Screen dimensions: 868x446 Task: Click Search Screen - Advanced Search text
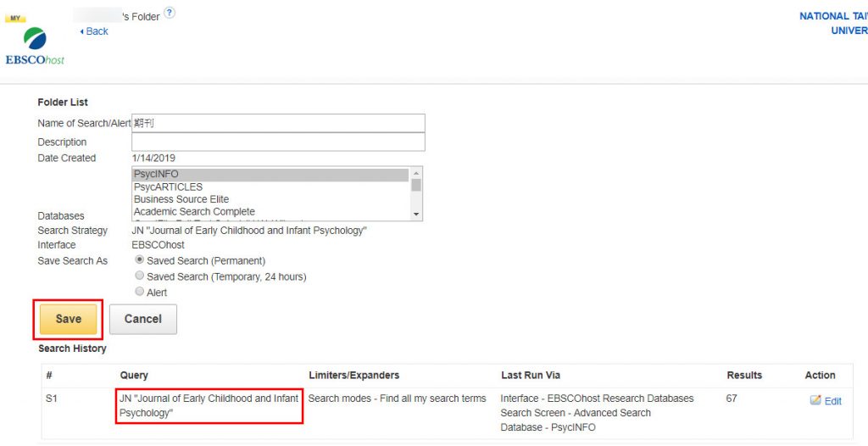[576, 413]
